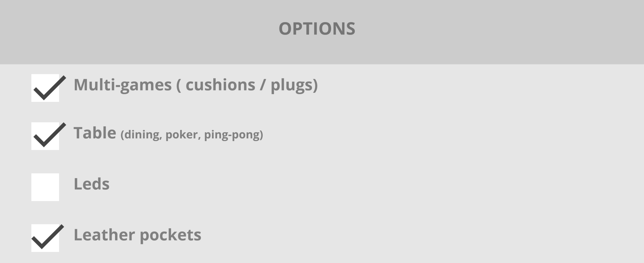Click the '(dining, poker, ping-pong)' subtext
This screenshot has width=644, height=263.
point(192,135)
